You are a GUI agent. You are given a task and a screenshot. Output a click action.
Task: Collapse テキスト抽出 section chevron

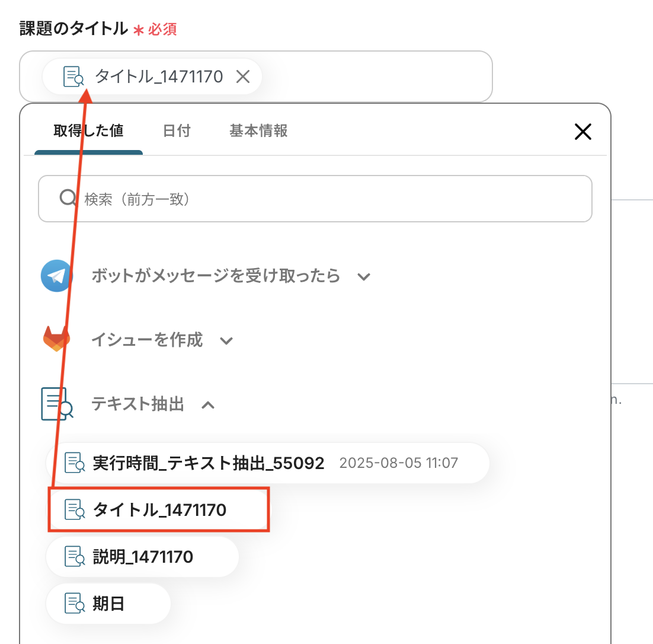[x=208, y=405]
